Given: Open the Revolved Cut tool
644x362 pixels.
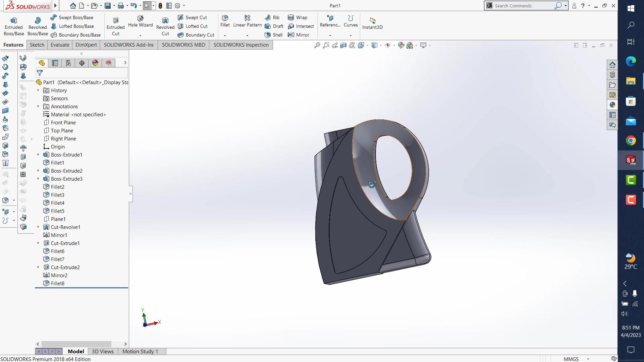Looking at the screenshot, I should coord(165,26).
